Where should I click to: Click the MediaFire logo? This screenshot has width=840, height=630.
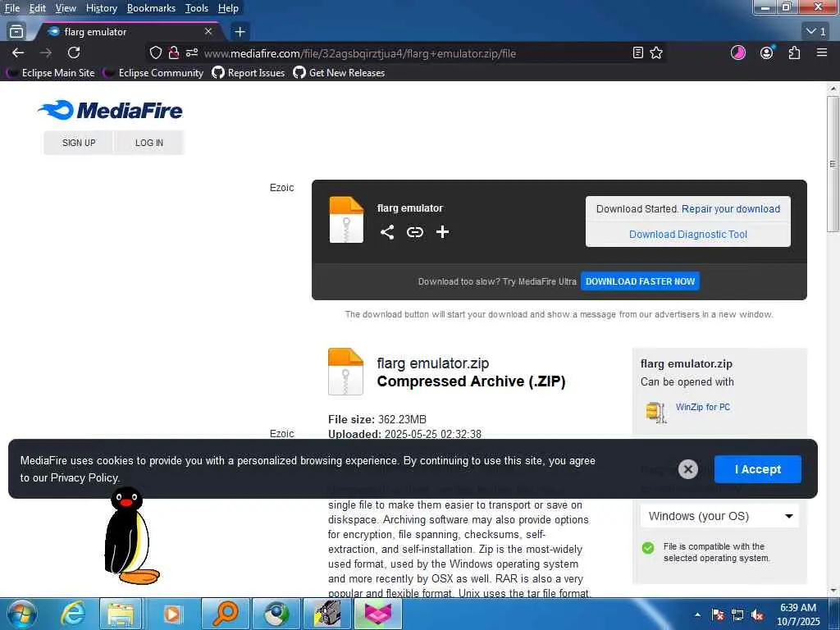pos(111,111)
